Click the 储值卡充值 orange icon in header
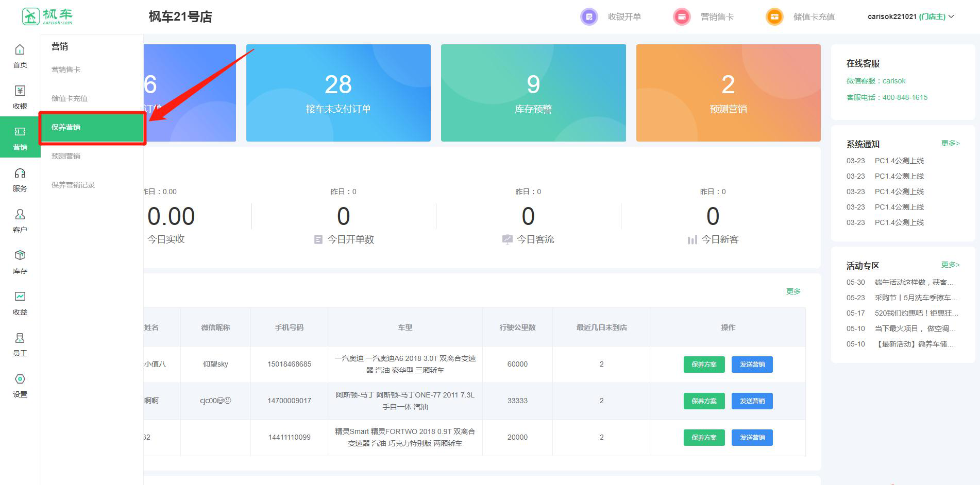980x485 pixels. point(774,17)
